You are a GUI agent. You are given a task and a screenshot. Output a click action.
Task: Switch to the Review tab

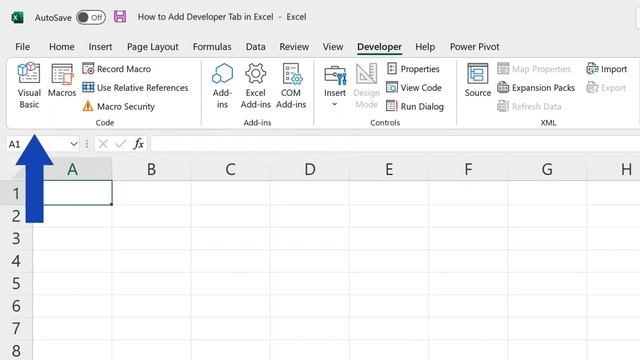(x=294, y=47)
